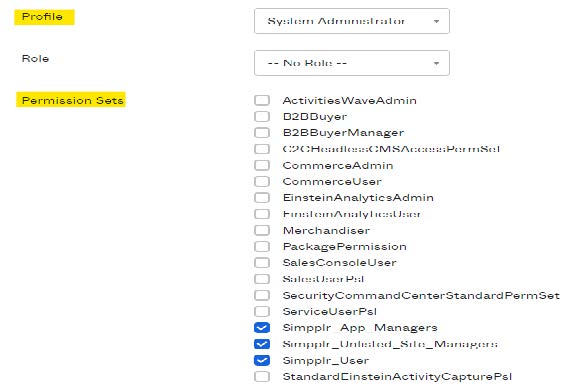Uncheck the Simpplr_App_Managers checkbox
This screenshot has height=390, width=581.
click(x=262, y=327)
